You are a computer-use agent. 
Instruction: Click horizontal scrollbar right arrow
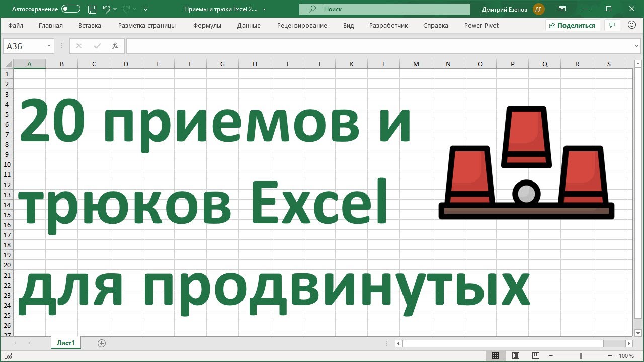point(629,343)
